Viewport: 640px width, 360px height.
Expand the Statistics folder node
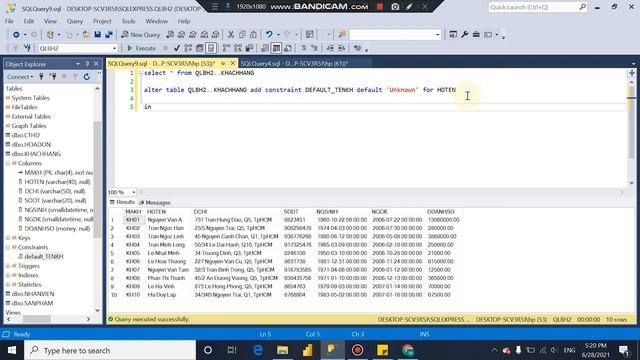tap(8, 284)
